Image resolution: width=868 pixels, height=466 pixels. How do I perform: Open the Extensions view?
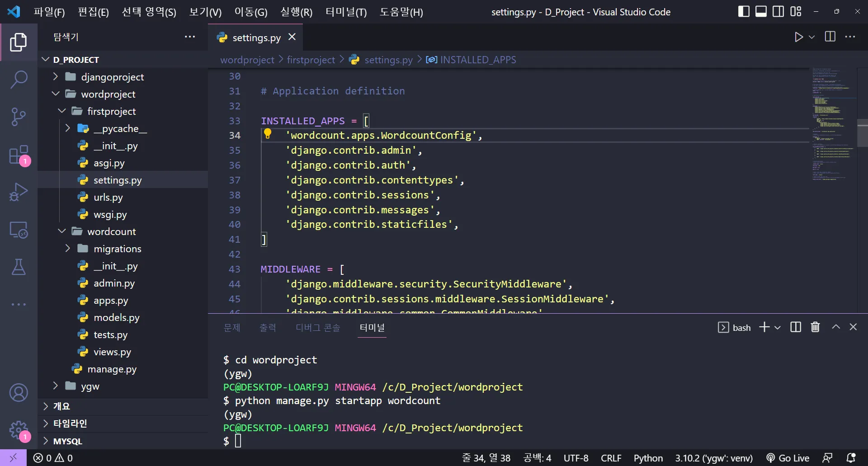19,155
